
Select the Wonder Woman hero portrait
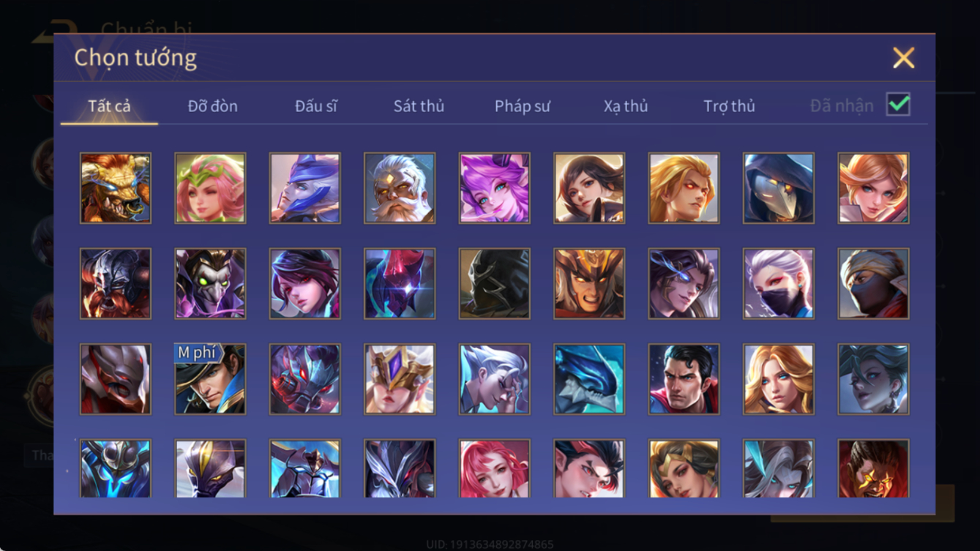click(684, 468)
